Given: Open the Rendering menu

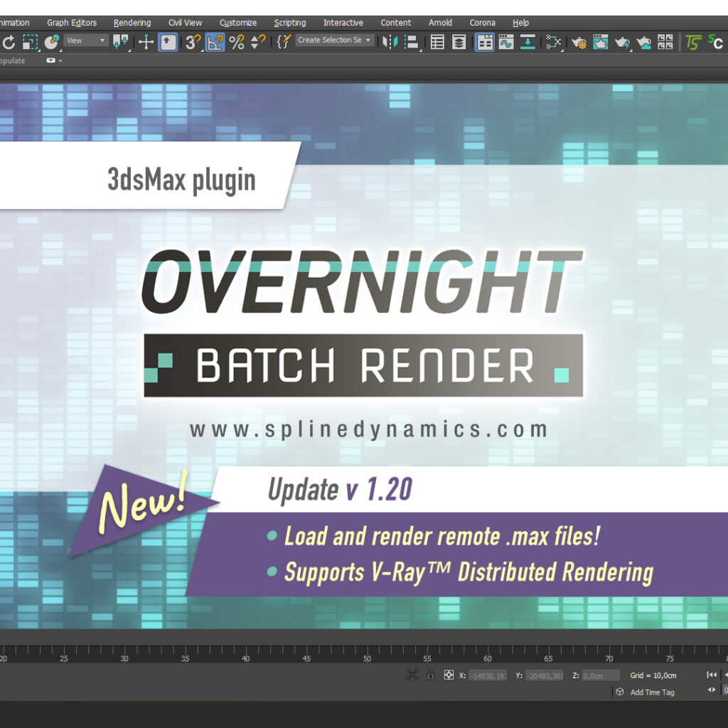Looking at the screenshot, I should pyautogui.click(x=132, y=23).
